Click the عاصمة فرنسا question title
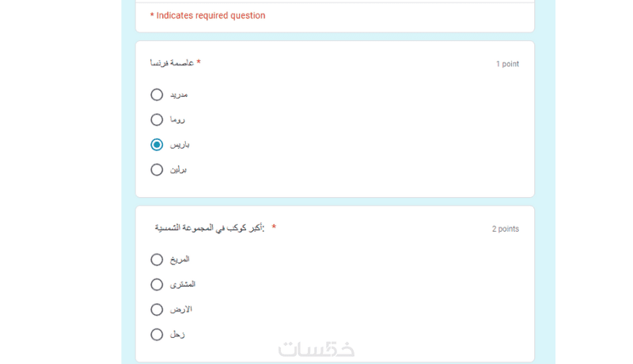Viewport: 633px width, 364px height. pos(172,63)
